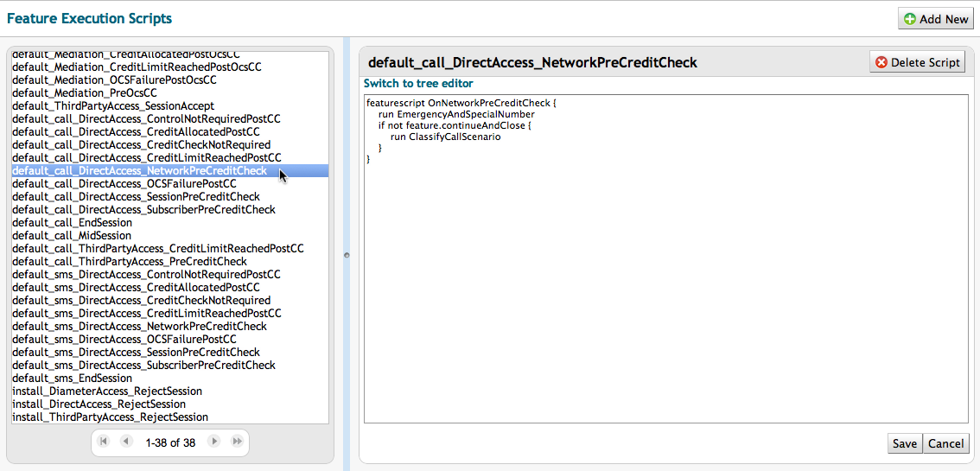Select default_Mediation_PreOcsCC script
Image resolution: width=980 pixels, height=471 pixels.
[85, 93]
